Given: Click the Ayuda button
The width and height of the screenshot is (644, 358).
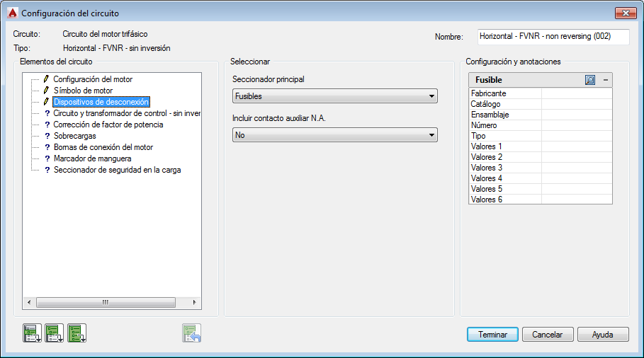Looking at the screenshot, I should tap(603, 335).
